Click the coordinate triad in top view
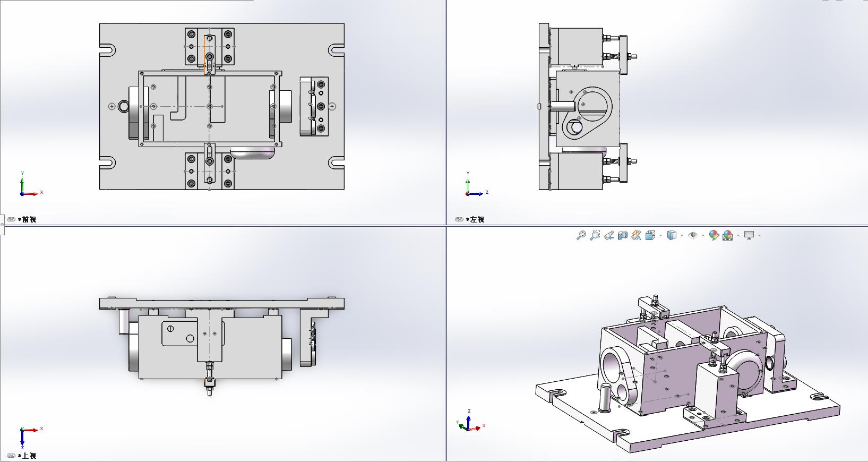This screenshot has width=868, height=462. click(31, 437)
